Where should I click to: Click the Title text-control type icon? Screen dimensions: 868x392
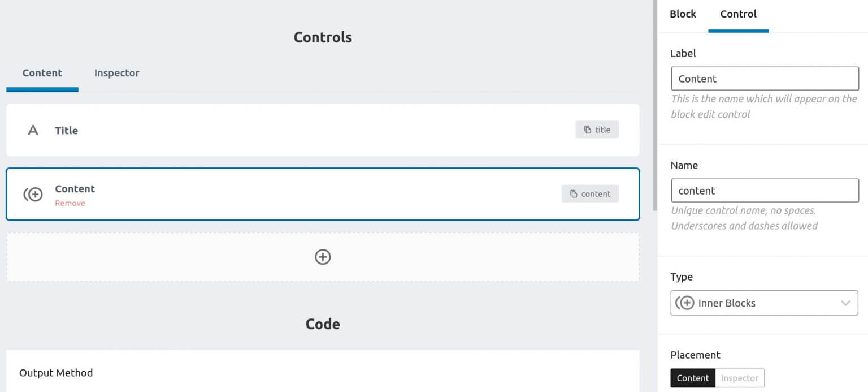point(33,130)
